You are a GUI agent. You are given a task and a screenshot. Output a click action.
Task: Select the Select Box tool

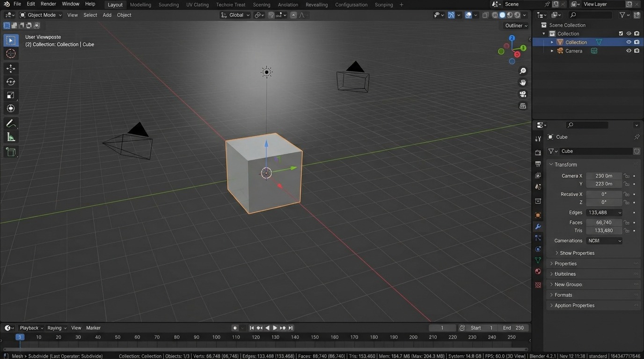pyautogui.click(x=11, y=41)
